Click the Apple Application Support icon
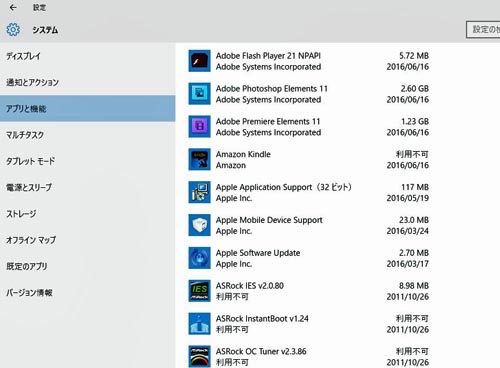 pyautogui.click(x=199, y=192)
